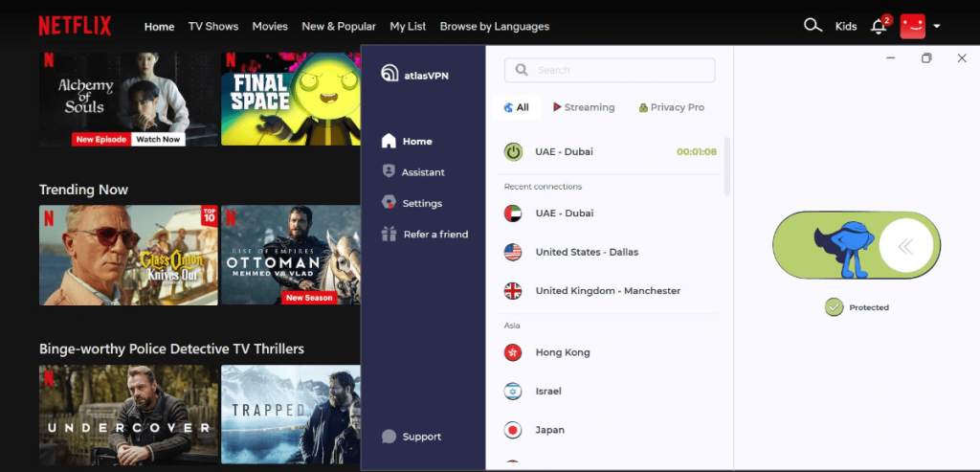The height and width of the screenshot is (472, 980).
Task: Click the Home house icon in atlasVPN
Action: [x=389, y=141]
